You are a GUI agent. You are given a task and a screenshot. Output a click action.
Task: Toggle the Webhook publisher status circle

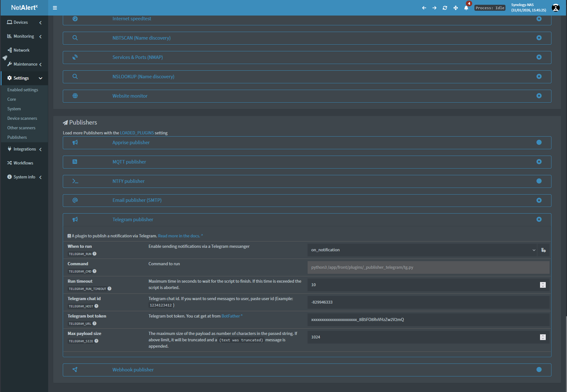539,370
